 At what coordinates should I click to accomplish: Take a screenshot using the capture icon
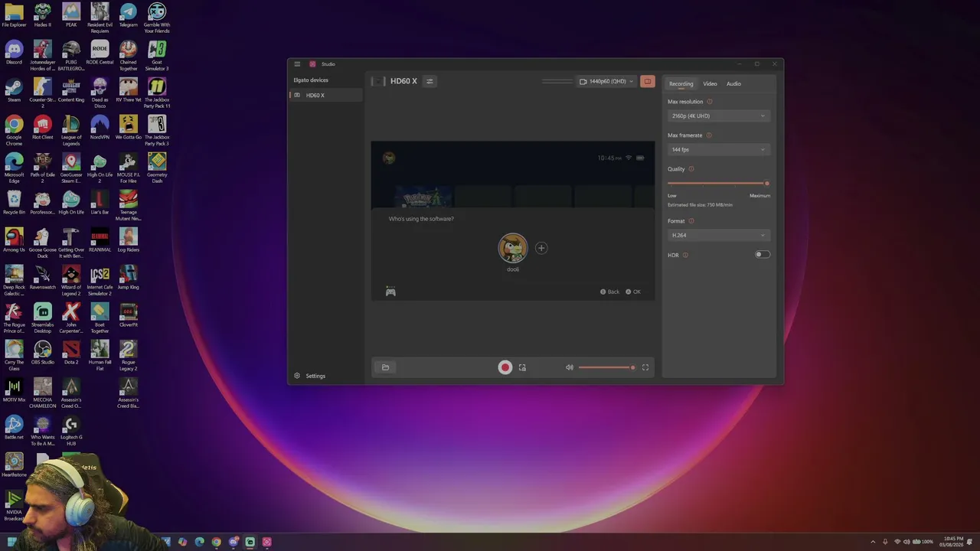[x=522, y=367]
